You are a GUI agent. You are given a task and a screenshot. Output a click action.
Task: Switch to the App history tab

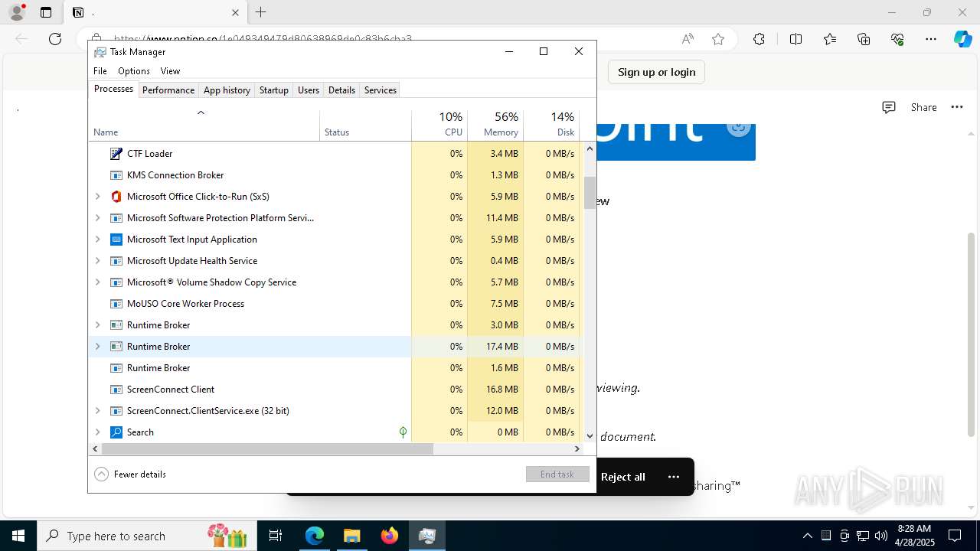click(227, 90)
